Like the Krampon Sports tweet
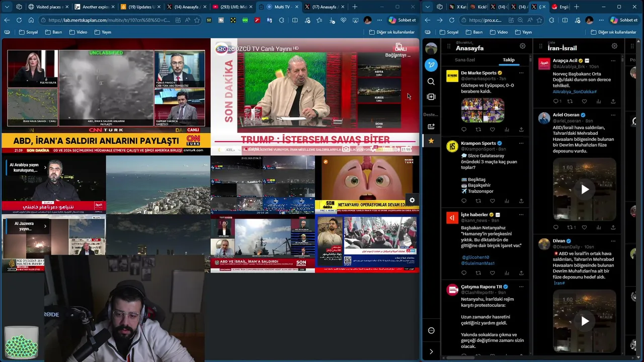Screen dimensions: 644x362 point(493,201)
